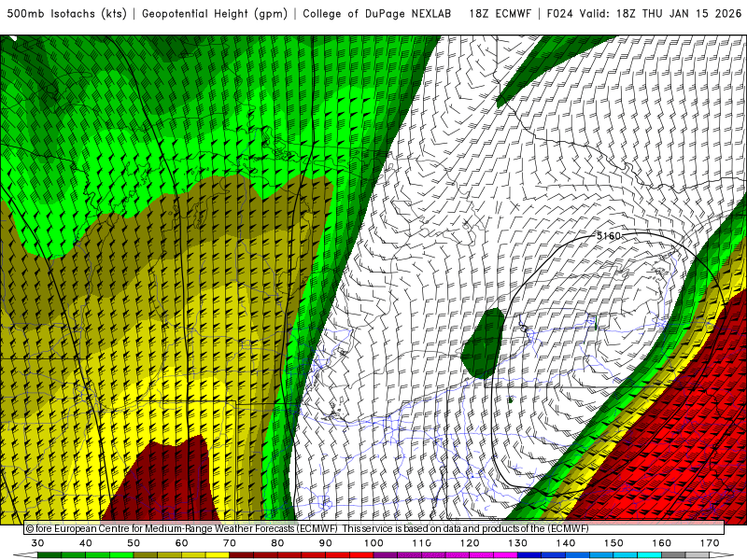Click the dark gray colorbar swatch
The width and height of the screenshot is (747, 560).
point(673,555)
